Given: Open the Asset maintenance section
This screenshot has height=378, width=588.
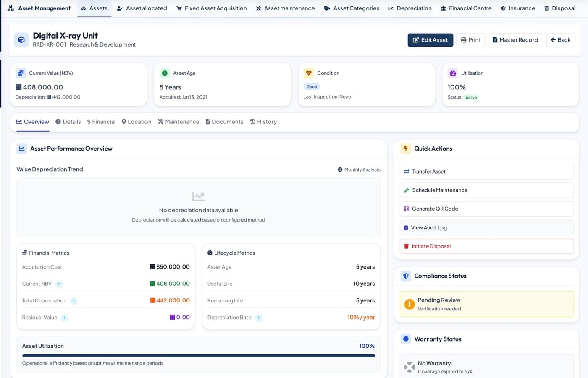Looking at the screenshot, I should click(x=286, y=8).
